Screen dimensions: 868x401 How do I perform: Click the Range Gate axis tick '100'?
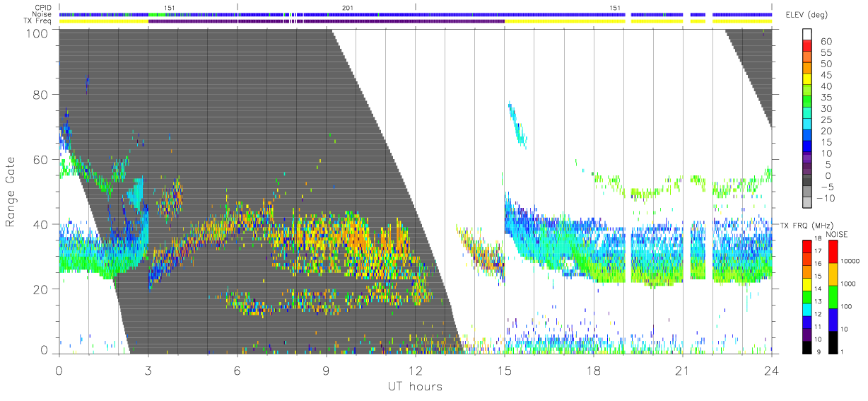coord(38,33)
